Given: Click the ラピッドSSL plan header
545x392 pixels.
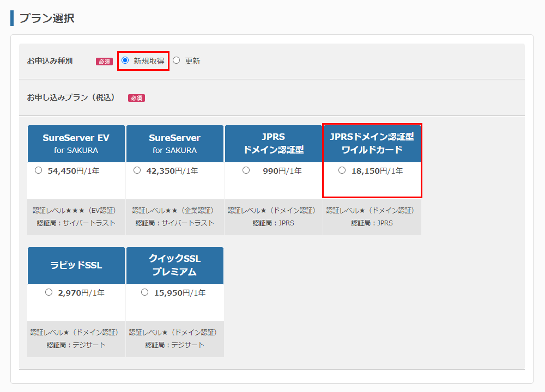Looking at the screenshot, I should click(76, 265).
